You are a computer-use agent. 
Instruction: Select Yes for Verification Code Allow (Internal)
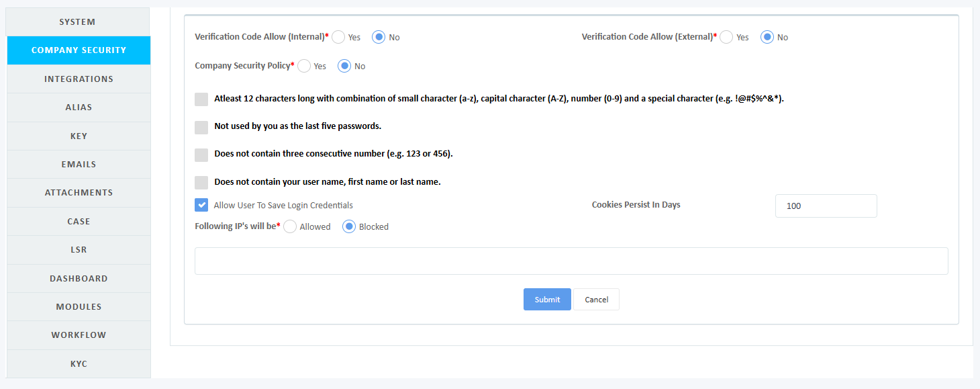(338, 37)
